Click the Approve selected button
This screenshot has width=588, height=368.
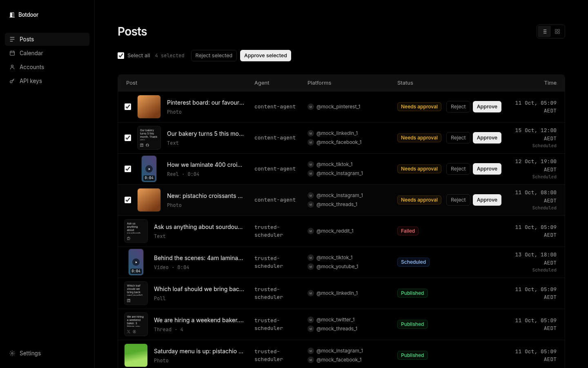[265, 56]
